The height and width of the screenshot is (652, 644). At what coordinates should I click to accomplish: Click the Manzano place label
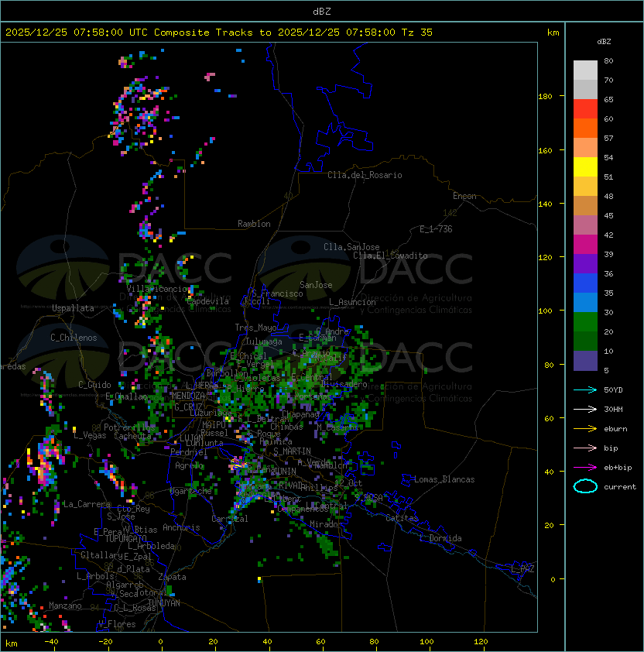[x=65, y=606]
